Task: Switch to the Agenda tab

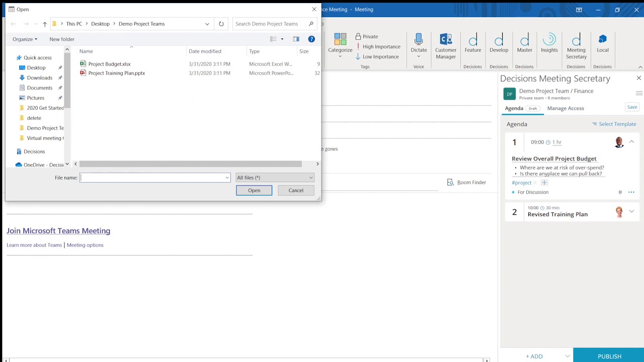Action: pyautogui.click(x=514, y=108)
